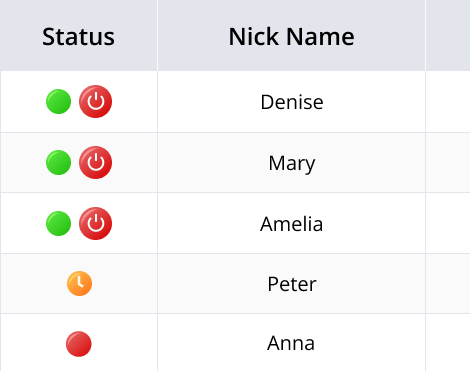Click the empty cell right of Denise
This screenshot has width=470, height=371.
tap(448, 102)
